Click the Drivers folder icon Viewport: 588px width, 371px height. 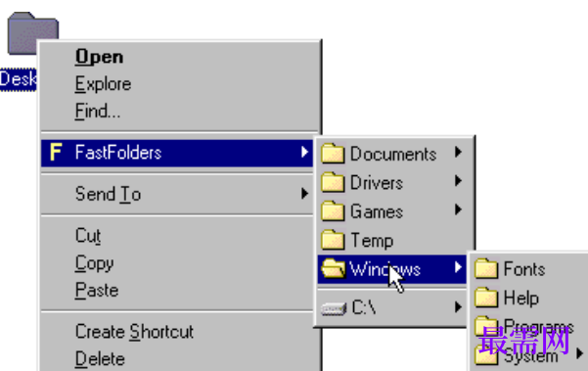tap(333, 182)
